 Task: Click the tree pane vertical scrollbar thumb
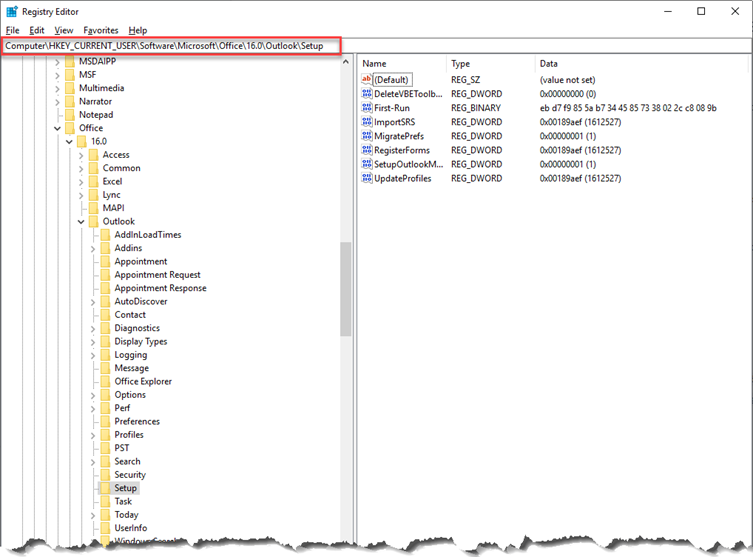click(346, 289)
